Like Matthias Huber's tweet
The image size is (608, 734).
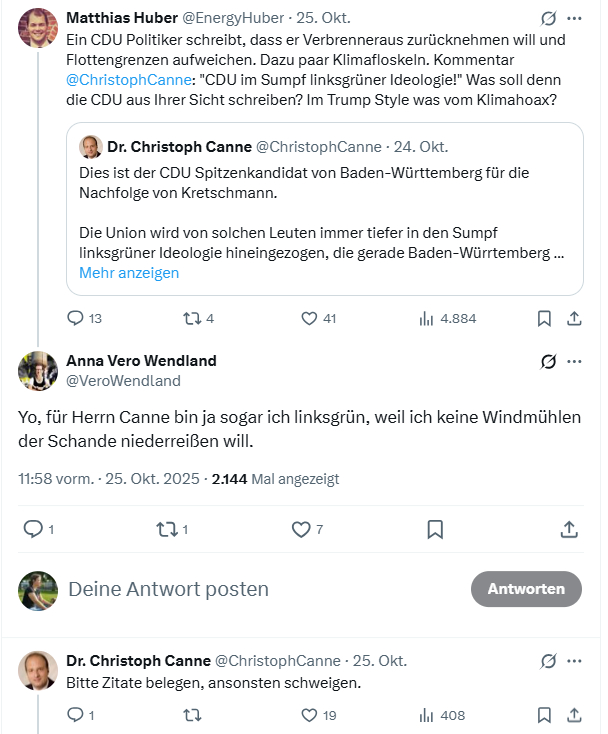(310, 319)
